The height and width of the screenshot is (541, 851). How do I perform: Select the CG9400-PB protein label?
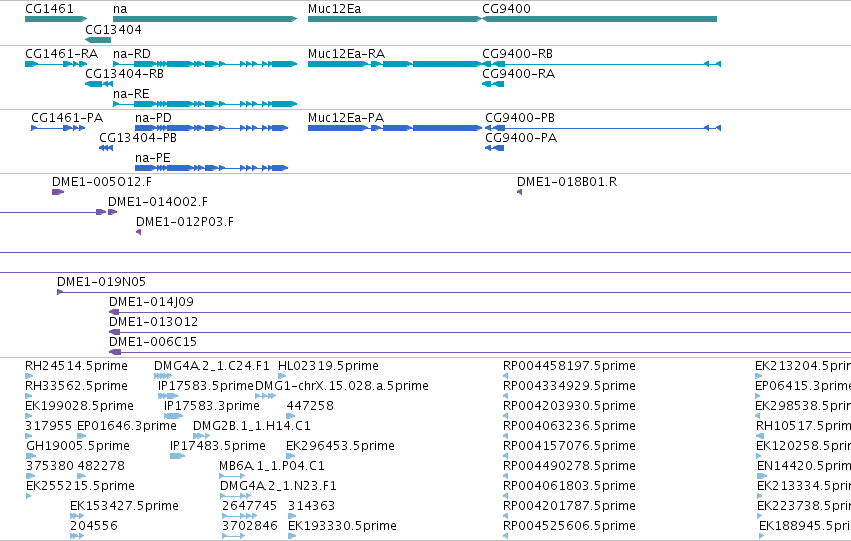(520, 118)
